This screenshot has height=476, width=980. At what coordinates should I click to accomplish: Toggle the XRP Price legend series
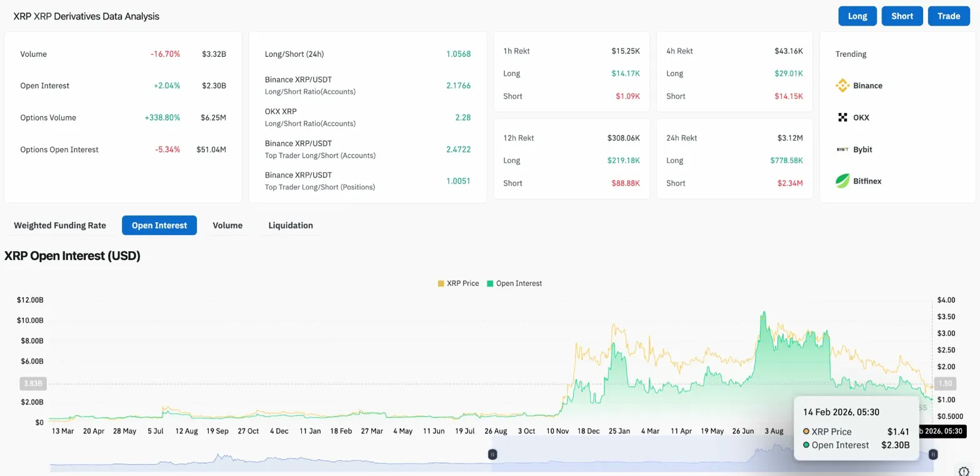pyautogui.click(x=458, y=284)
